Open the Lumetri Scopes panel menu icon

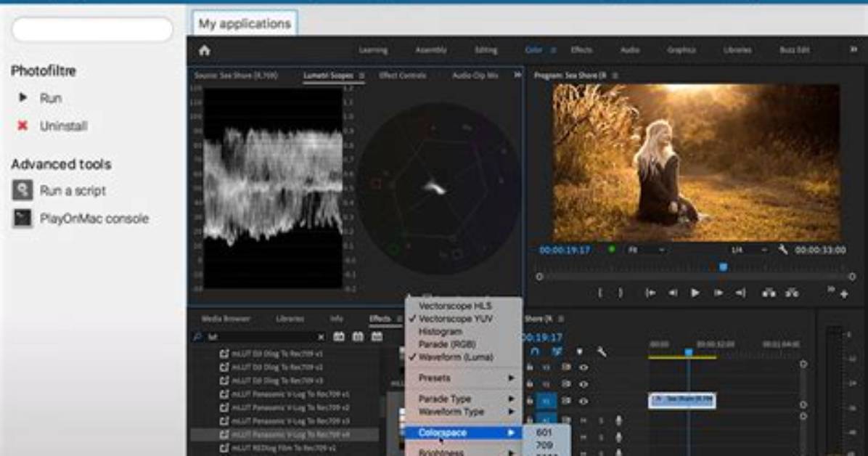[x=361, y=76]
